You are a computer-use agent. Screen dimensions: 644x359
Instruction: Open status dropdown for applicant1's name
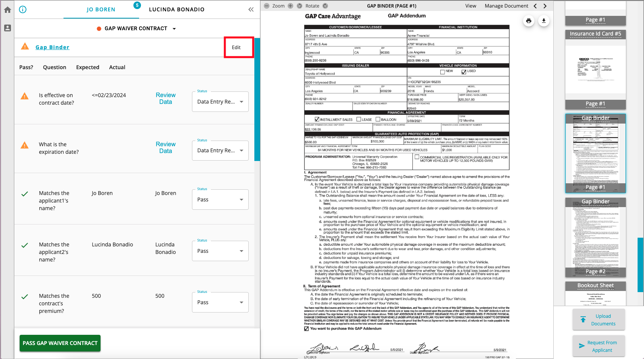point(220,200)
